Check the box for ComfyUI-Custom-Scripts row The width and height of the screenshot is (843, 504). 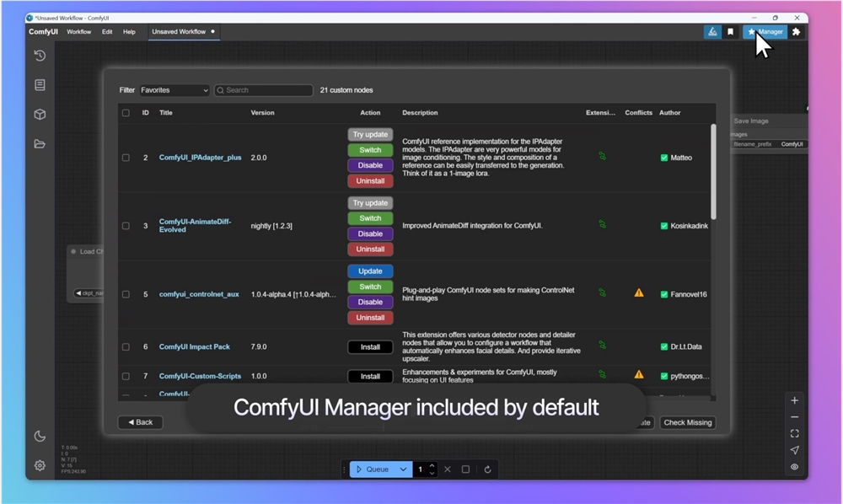click(x=126, y=376)
